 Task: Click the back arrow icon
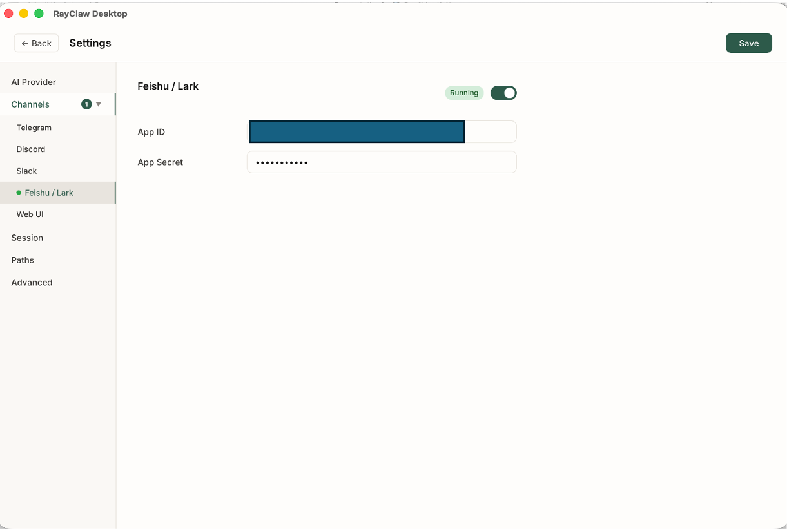25,43
